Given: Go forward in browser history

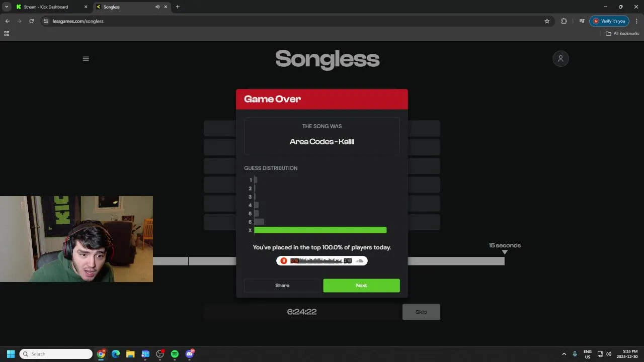Looking at the screenshot, I should pyautogui.click(x=19, y=21).
